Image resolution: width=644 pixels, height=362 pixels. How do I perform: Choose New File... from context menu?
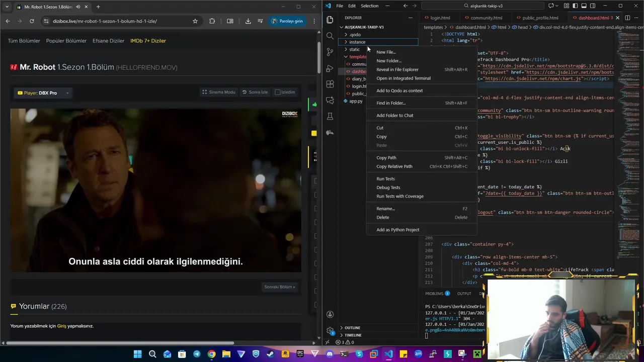pyautogui.click(x=422, y=52)
